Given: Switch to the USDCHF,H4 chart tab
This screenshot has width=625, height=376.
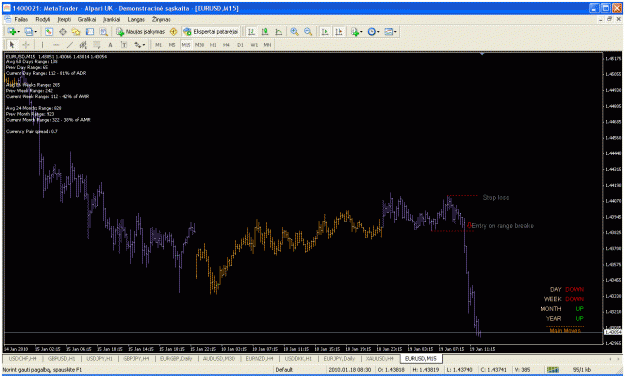Looking at the screenshot, I should 22,359.
